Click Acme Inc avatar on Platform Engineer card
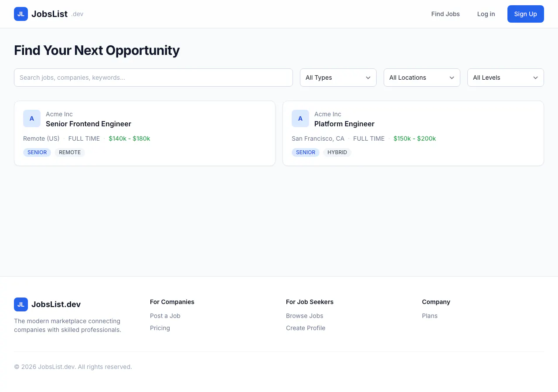This screenshot has width=558, height=392. pyautogui.click(x=300, y=118)
